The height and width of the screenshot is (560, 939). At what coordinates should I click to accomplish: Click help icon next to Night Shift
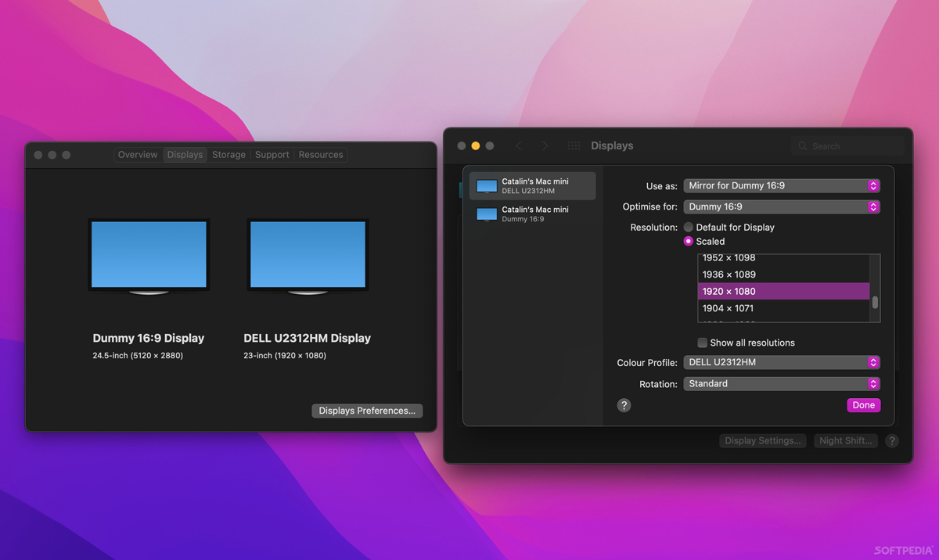point(891,441)
